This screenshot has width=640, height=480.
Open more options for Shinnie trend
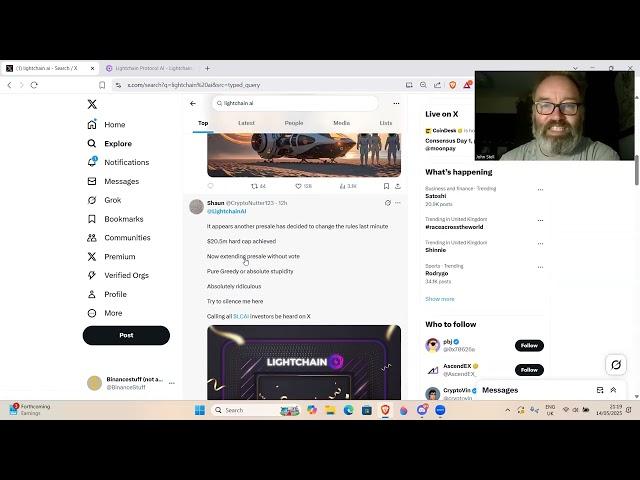coord(540,243)
